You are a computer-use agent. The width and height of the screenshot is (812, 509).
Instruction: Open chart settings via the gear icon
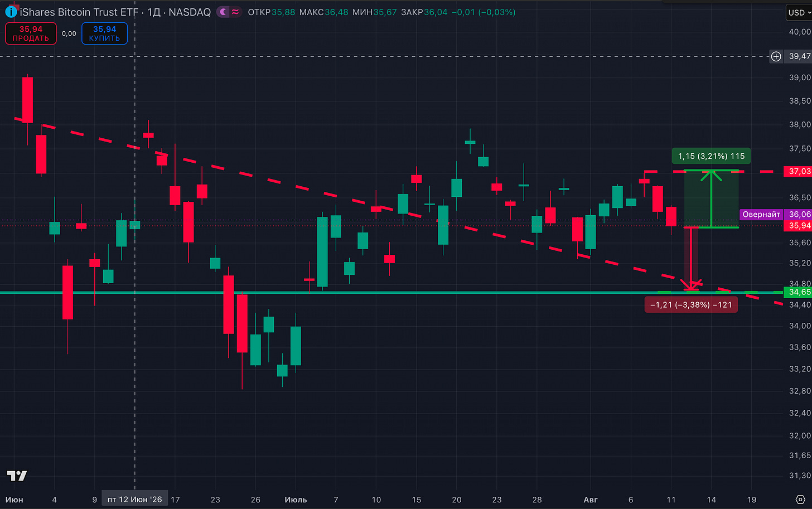(800, 499)
